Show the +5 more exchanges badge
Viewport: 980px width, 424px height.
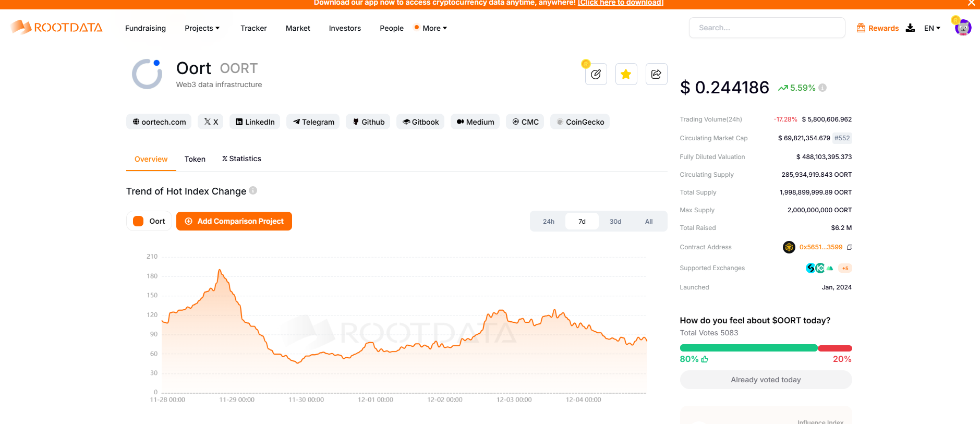click(x=845, y=268)
